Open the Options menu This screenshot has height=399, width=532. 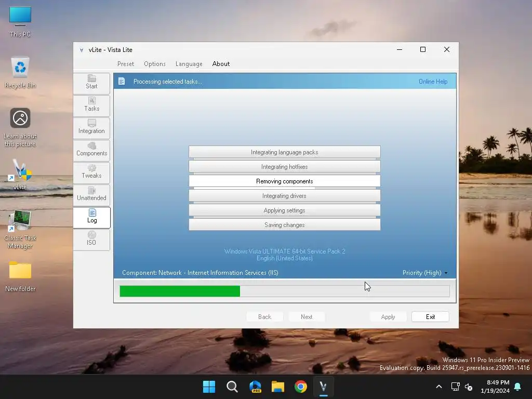pyautogui.click(x=155, y=64)
